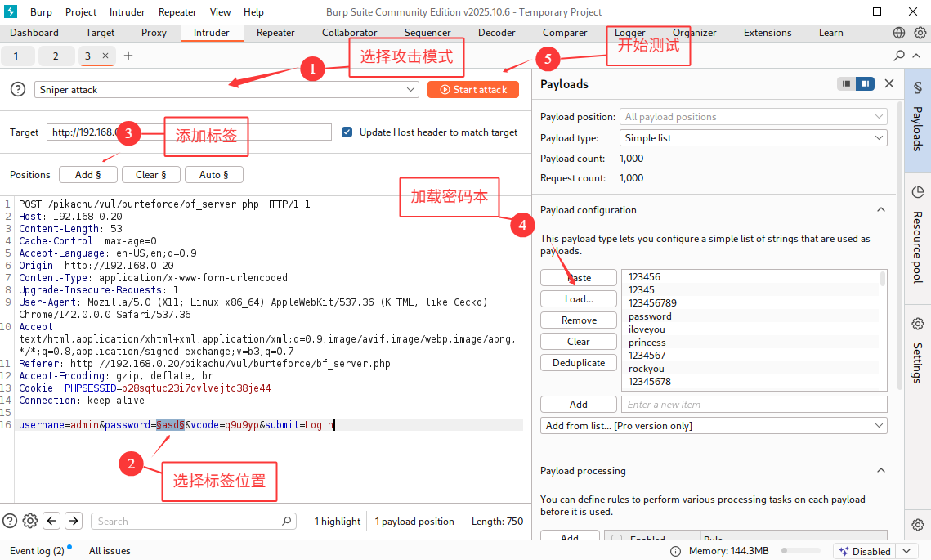
Task: Click the Burp Suite logo icon
Action: pyautogui.click(x=10, y=11)
